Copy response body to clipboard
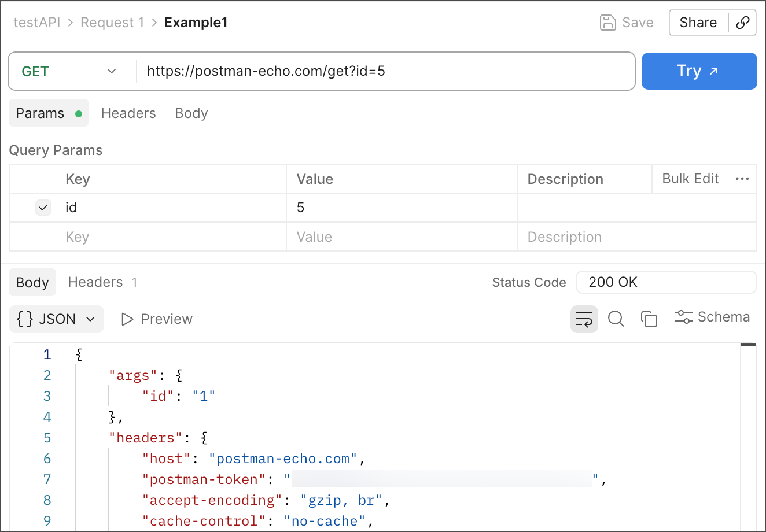 coord(649,319)
